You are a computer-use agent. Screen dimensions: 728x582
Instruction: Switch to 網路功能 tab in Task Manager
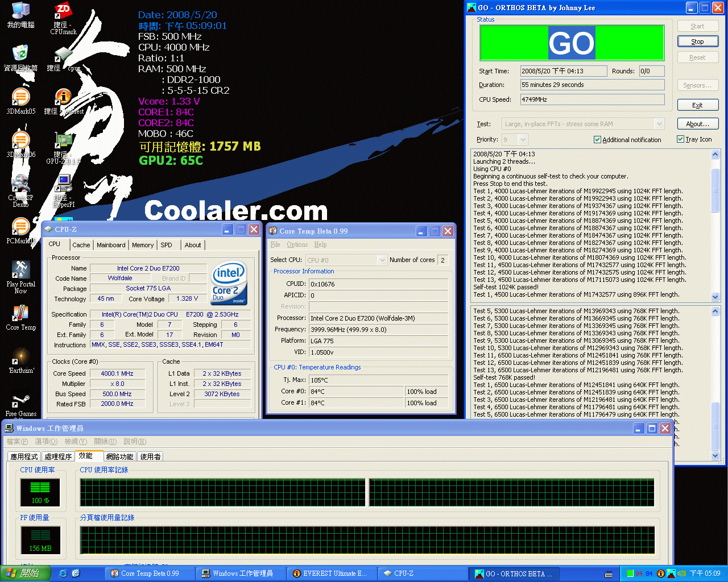pyautogui.click(x=119, y=456)
